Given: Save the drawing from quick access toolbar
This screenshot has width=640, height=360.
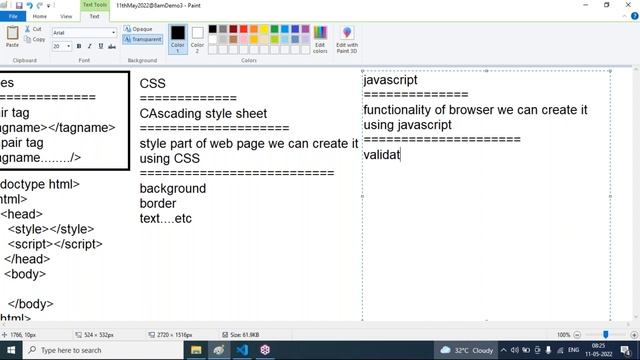Looking at the screenshot, I should click(19, 5).
